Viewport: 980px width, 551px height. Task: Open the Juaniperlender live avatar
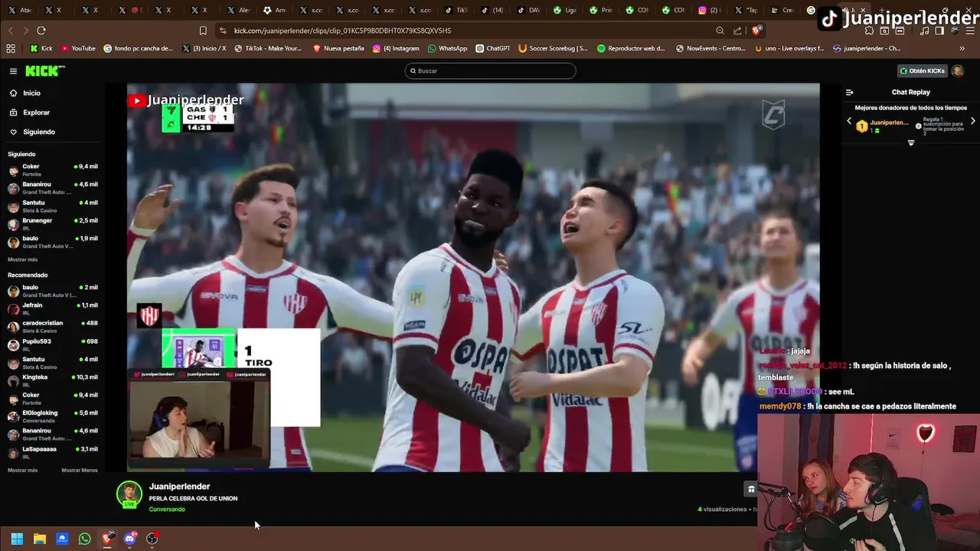(129, 494)
